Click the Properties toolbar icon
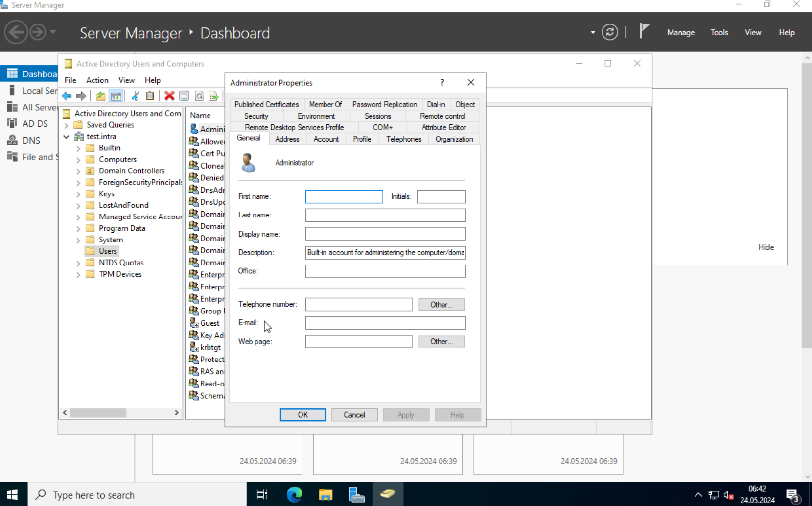Viewport: 812px width, 506px height. pyautogui.click(x=184, y=96)
